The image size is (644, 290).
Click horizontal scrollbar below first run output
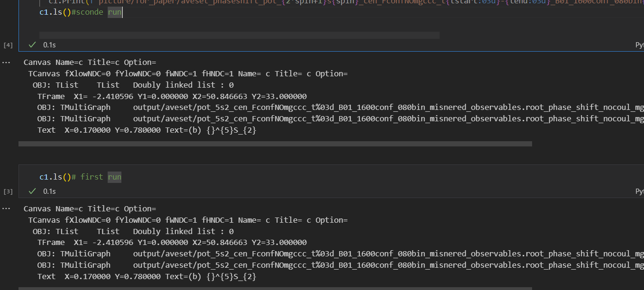[275, 288]
